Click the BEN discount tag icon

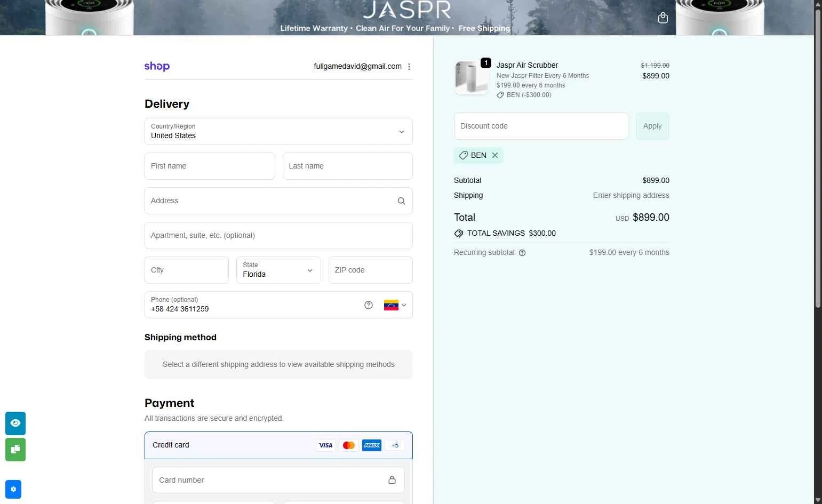(x=464, y=155)
